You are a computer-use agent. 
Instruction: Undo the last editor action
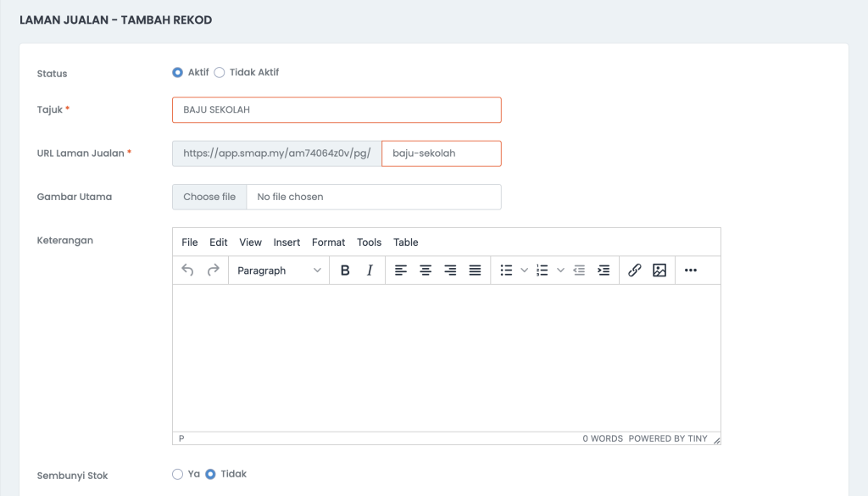point(187,270)
